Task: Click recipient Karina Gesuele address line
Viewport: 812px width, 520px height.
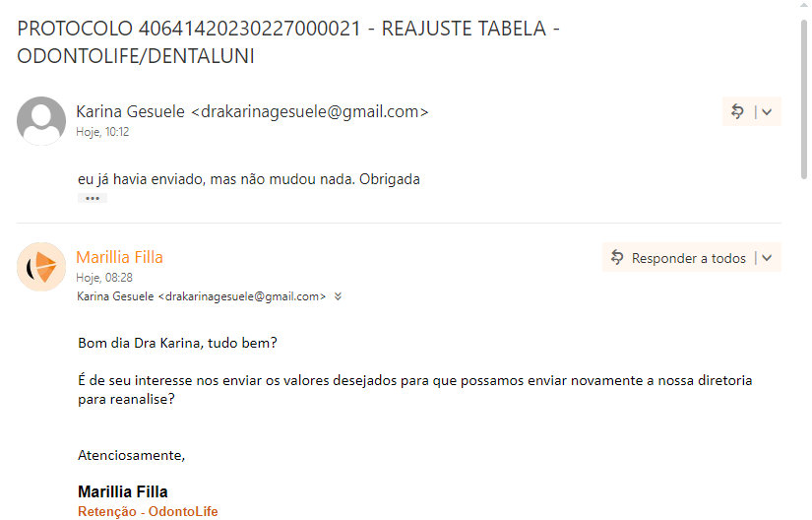Action: coord(202,296)
